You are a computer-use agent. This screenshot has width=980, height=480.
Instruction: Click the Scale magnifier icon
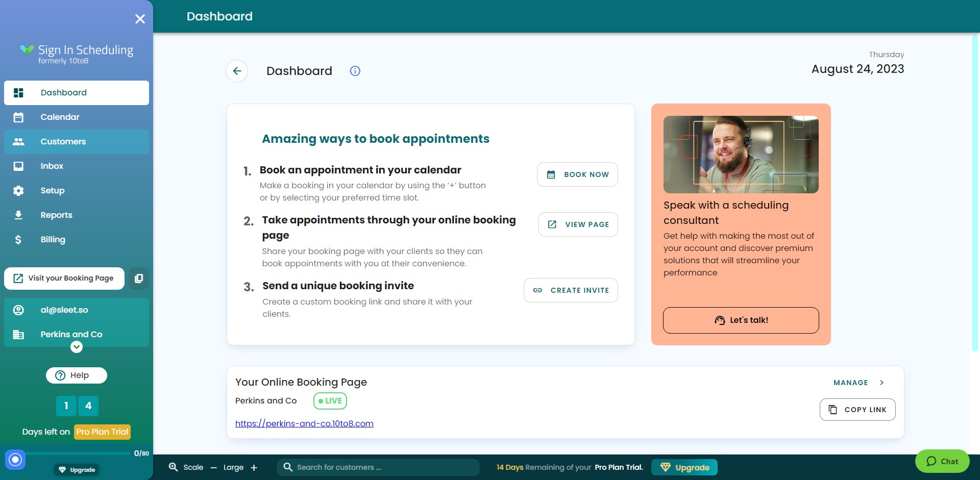tap(174, 467)
